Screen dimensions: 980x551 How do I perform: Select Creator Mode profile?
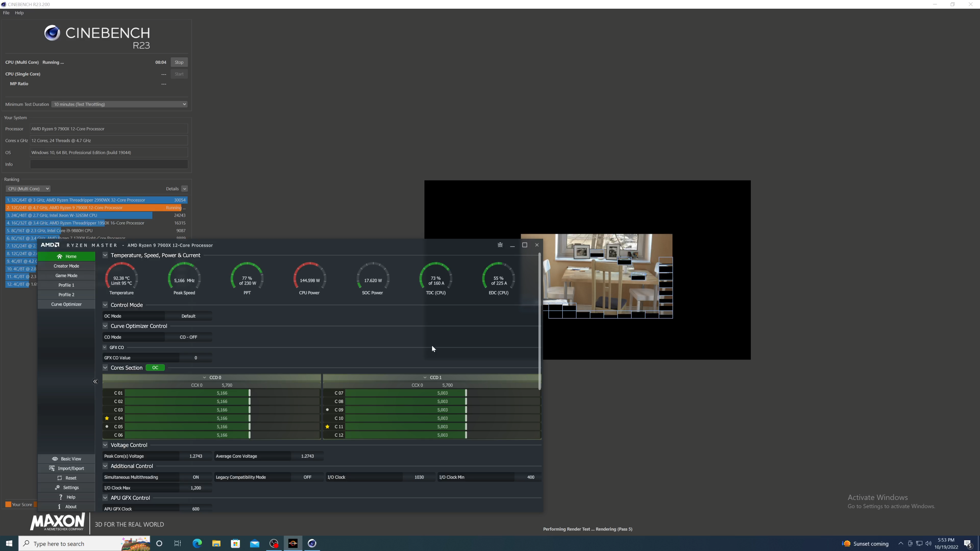(x=66, y=266)
